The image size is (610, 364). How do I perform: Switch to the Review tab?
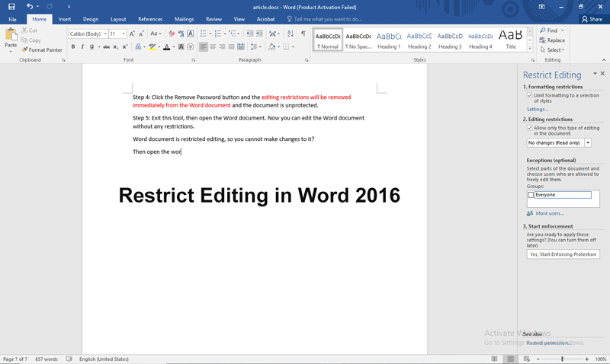tap(213, 19)
